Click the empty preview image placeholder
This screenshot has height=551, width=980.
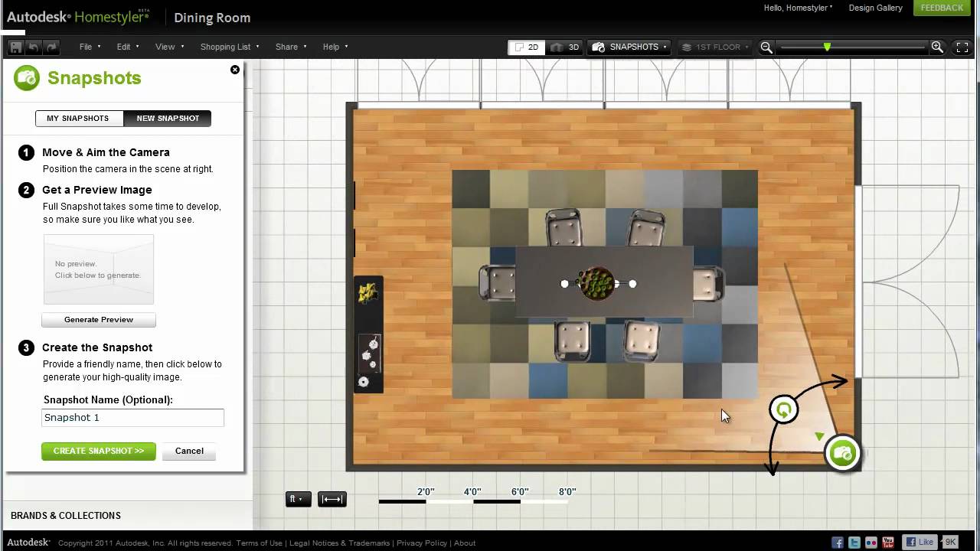99,269
